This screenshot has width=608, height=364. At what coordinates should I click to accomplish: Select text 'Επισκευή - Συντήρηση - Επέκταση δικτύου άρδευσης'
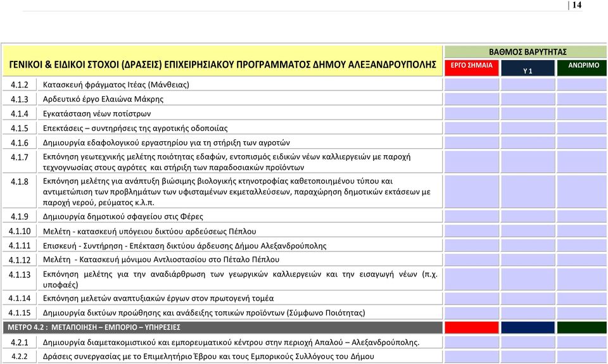pyautogui.click(x=138, y=246)
